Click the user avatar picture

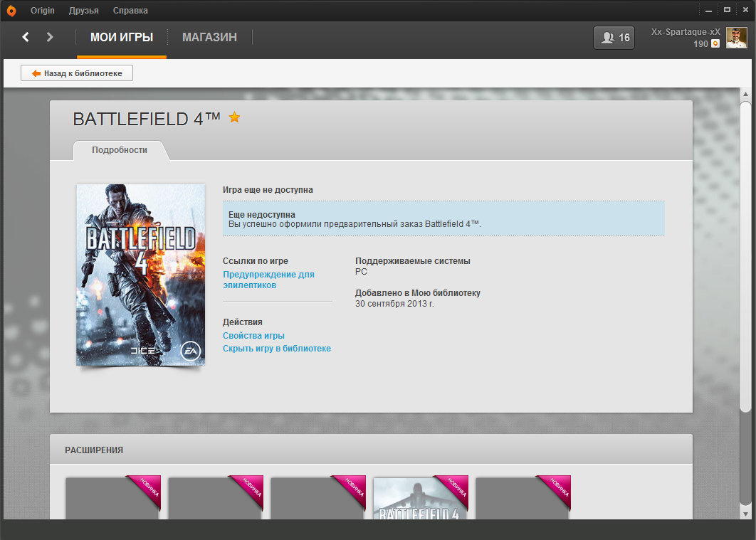point(737,38)
